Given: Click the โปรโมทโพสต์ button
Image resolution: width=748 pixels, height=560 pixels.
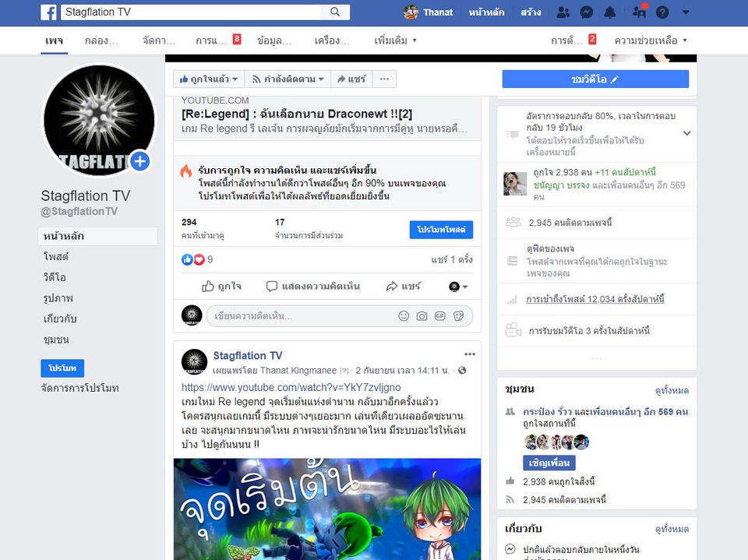Looking at the screenshot, I should (x=441, y=230).
